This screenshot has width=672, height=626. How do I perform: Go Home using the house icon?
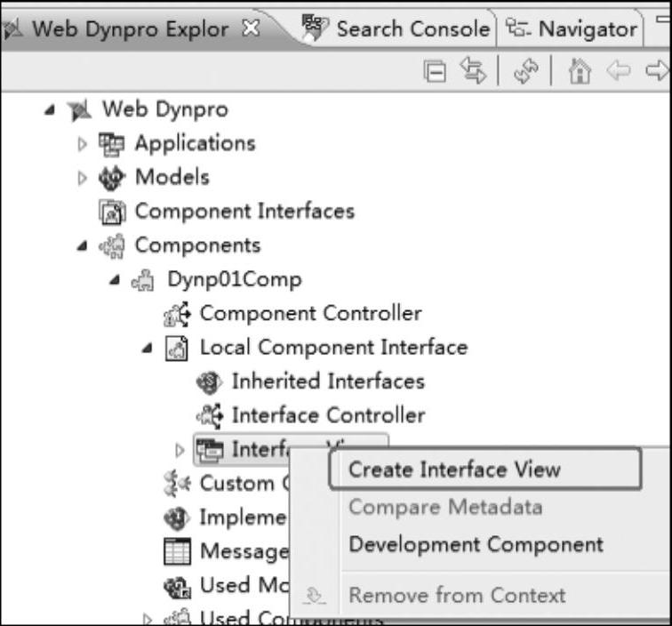pyautogui.click(x=580, y=71)
